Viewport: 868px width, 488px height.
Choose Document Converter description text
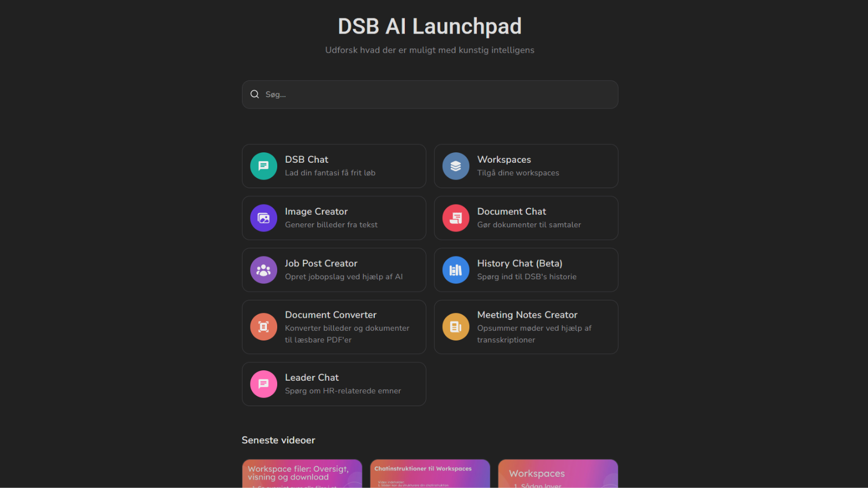347,334
